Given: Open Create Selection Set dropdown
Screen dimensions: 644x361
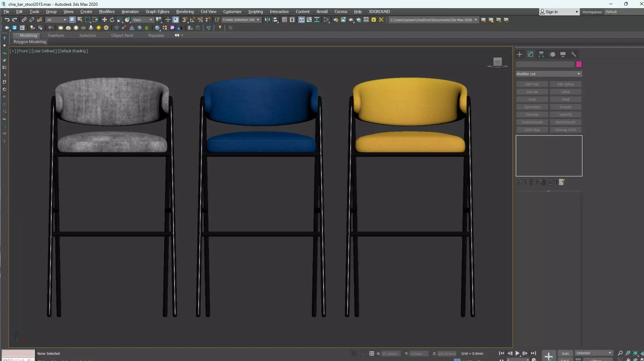Looking at the screenshot, I should pyautogui.click(x=241, y=20).
